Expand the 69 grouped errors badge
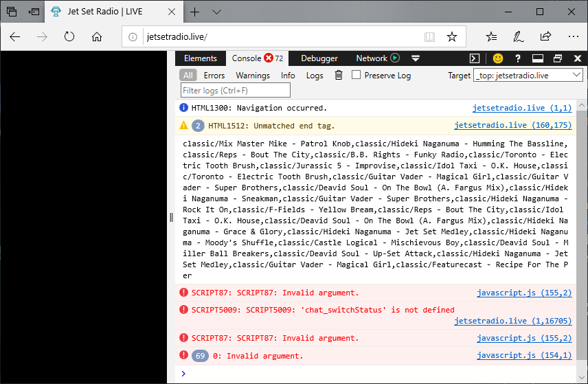The height and width of the screenshot is (384, 588). coord(201,356)
